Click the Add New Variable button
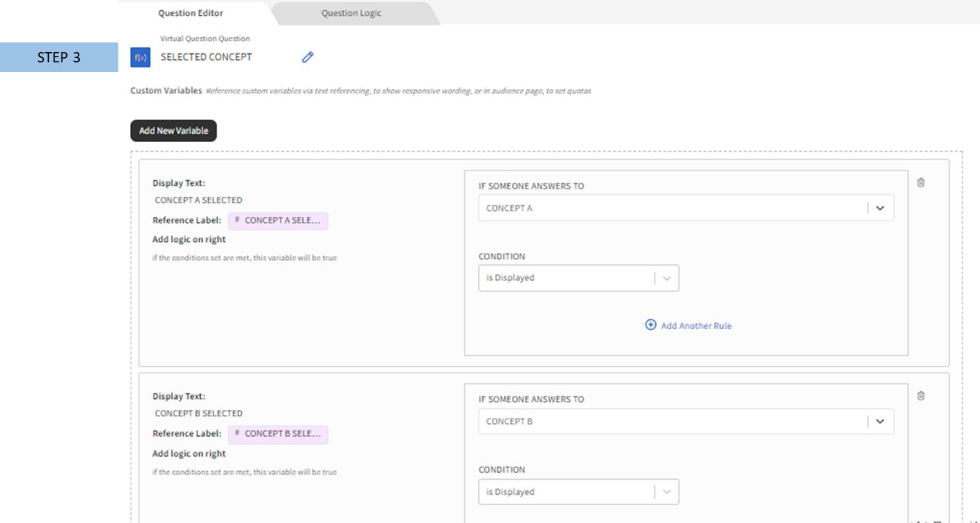The image size is (980, 523). pyautogui.click(x=174, y=131)
